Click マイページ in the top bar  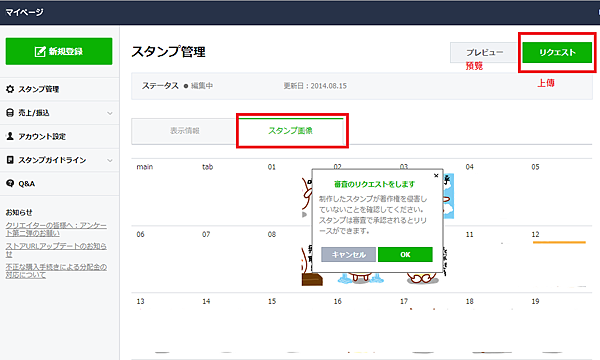click(24, 12)
